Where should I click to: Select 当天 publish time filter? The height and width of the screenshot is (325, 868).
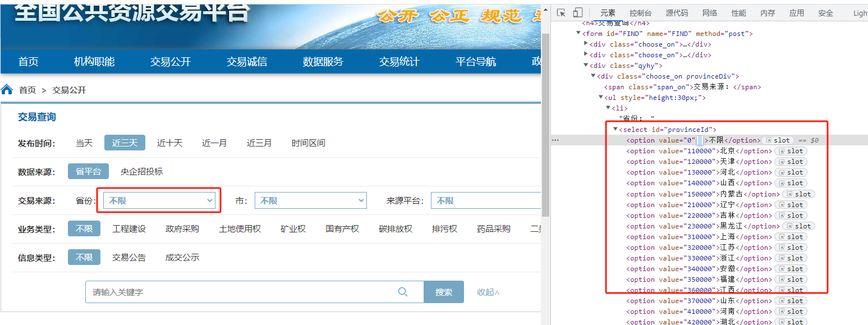pyautogui.click(x=84, y=143)
